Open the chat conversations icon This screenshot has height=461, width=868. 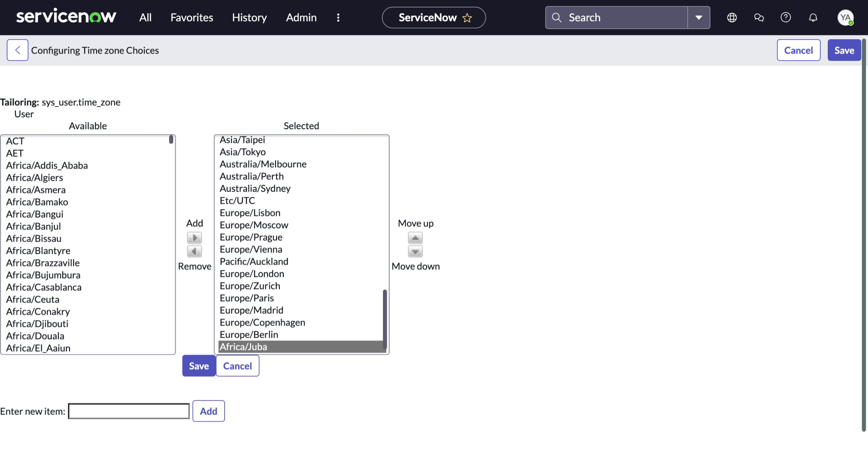pyautogui.click(x=759, y=18)
